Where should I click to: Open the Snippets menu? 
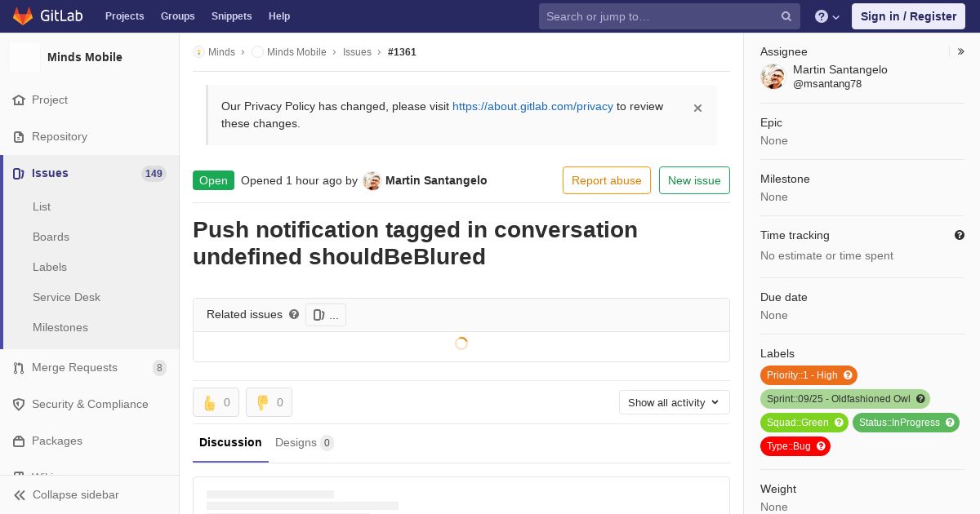232,16
